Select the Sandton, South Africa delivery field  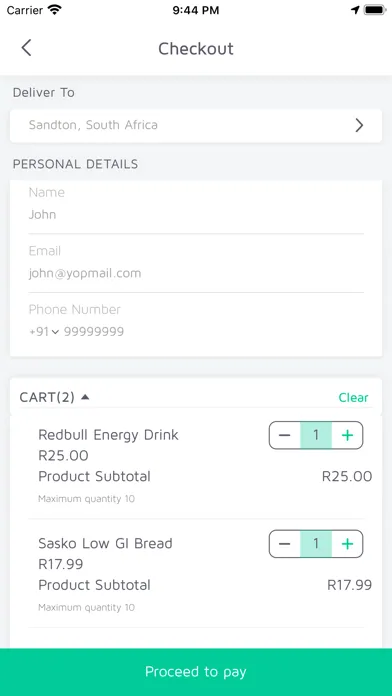[196, 126]
